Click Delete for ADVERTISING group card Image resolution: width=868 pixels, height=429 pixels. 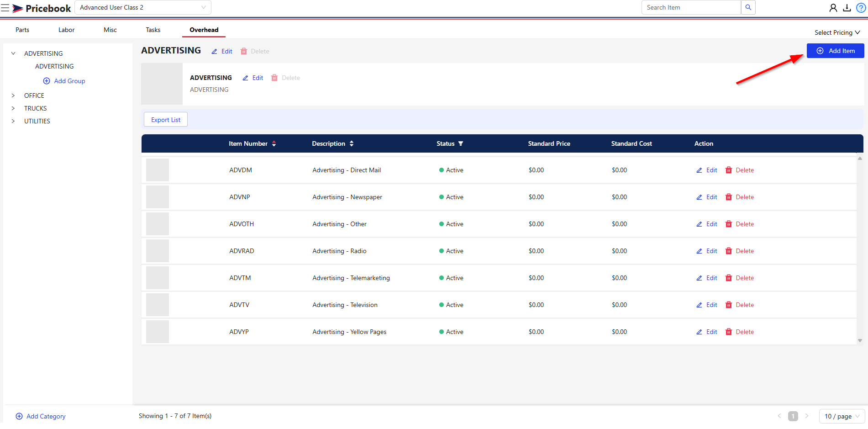tap(286, 78)
